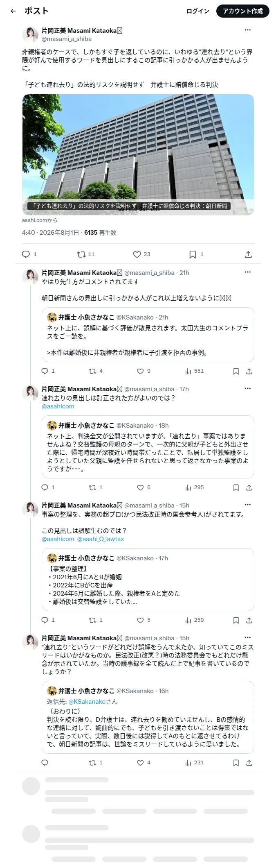This screenshot has width=276, height=868.
Task: Open more options menu on main post
Action: click(x=248, y=30)
